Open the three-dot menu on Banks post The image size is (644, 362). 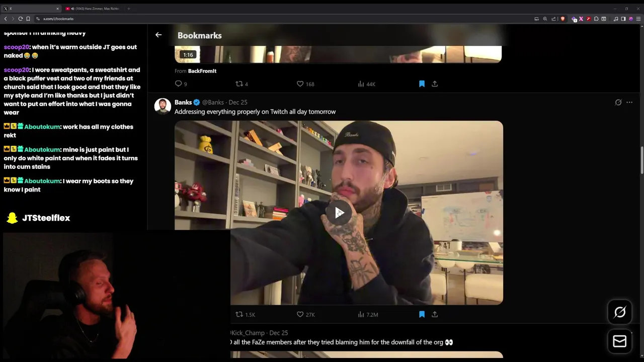click(x=629, y=102)
